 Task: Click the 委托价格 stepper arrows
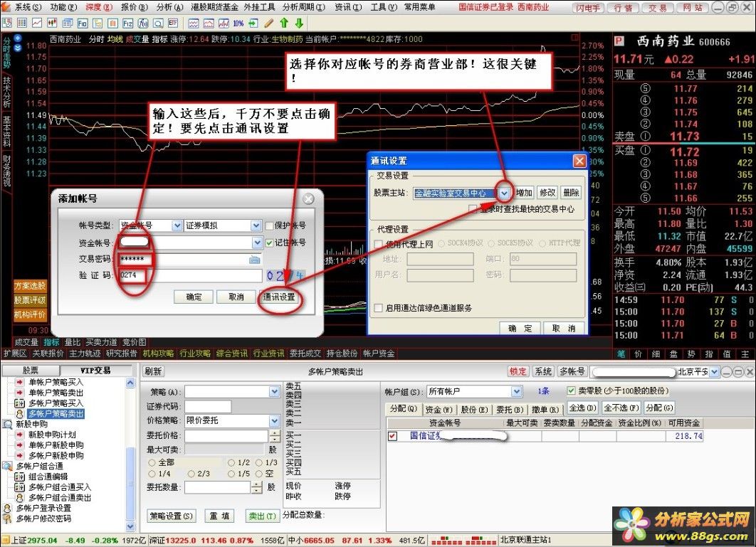tap(274, 435)
